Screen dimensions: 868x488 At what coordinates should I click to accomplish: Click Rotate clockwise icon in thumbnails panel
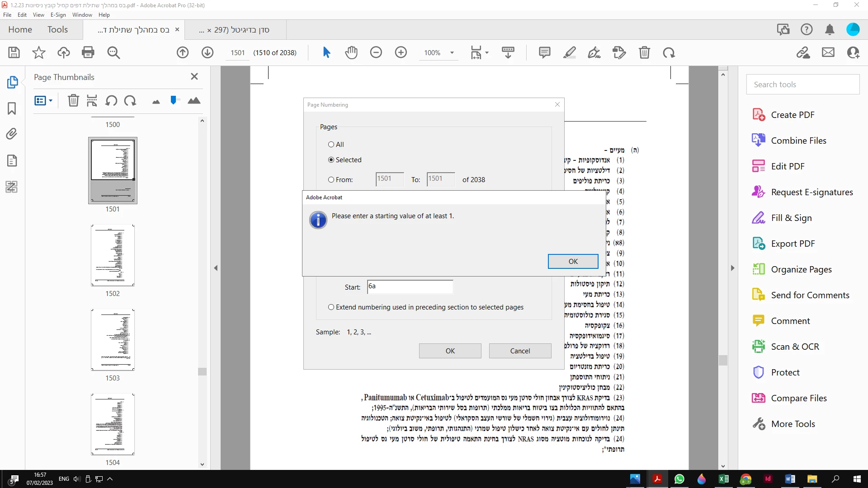coord(131,100)
